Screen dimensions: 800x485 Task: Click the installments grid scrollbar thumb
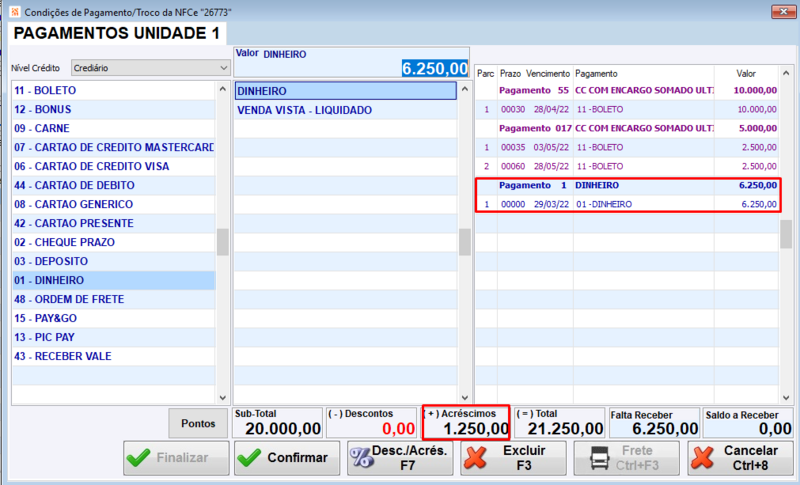pyautogui.click(x=786, y=235)
